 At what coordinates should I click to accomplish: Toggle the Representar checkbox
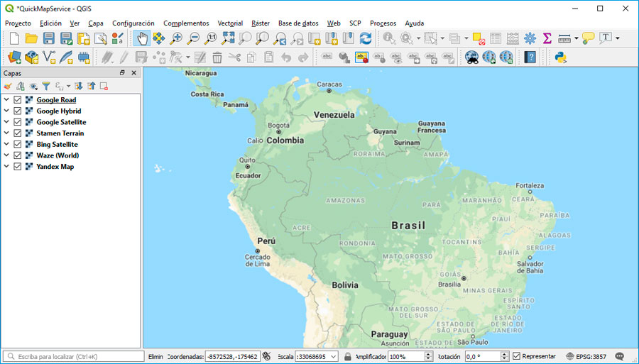tap(516, 356)
